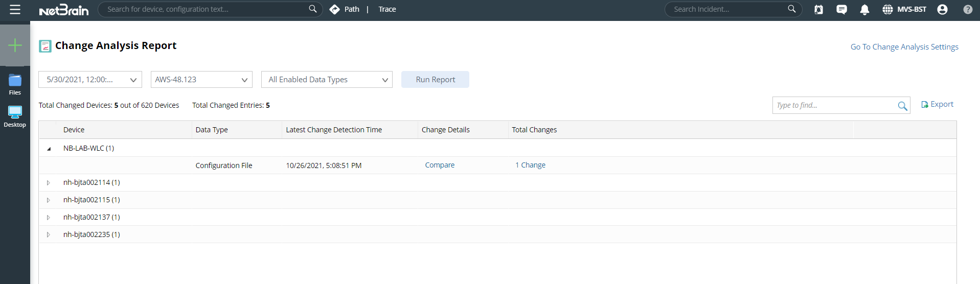Open the AWS-48.123 dropdown
Image resolution: width=980 pixels, height=284 pixels.
coord(201,79)
